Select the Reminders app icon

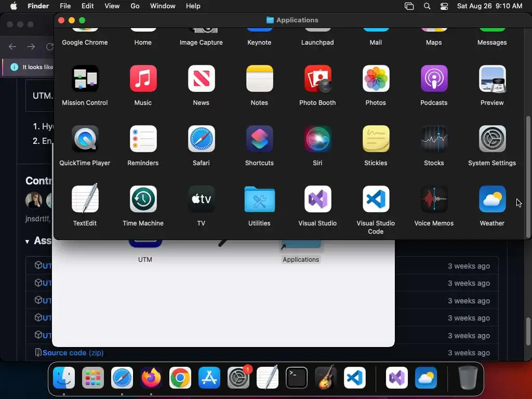pos(143,139)
